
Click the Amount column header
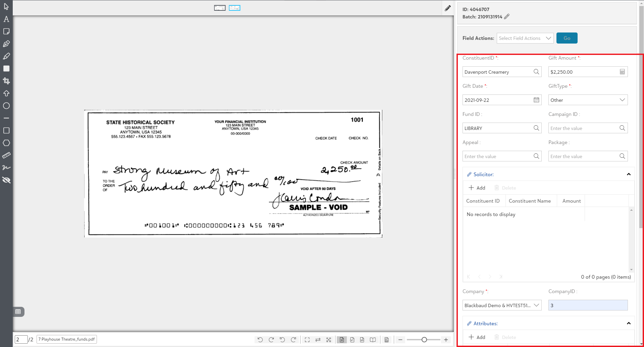click(x=571, y=201)
